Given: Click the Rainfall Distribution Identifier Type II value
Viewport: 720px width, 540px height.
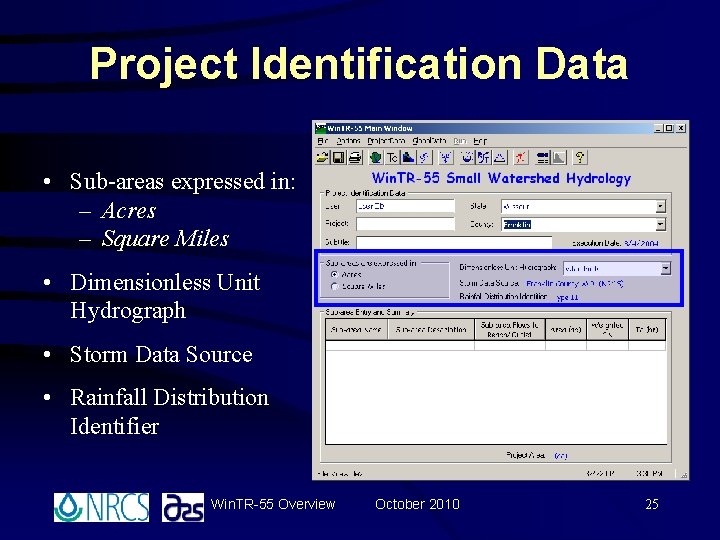Looking at the screenshot, I should point(567,298).
